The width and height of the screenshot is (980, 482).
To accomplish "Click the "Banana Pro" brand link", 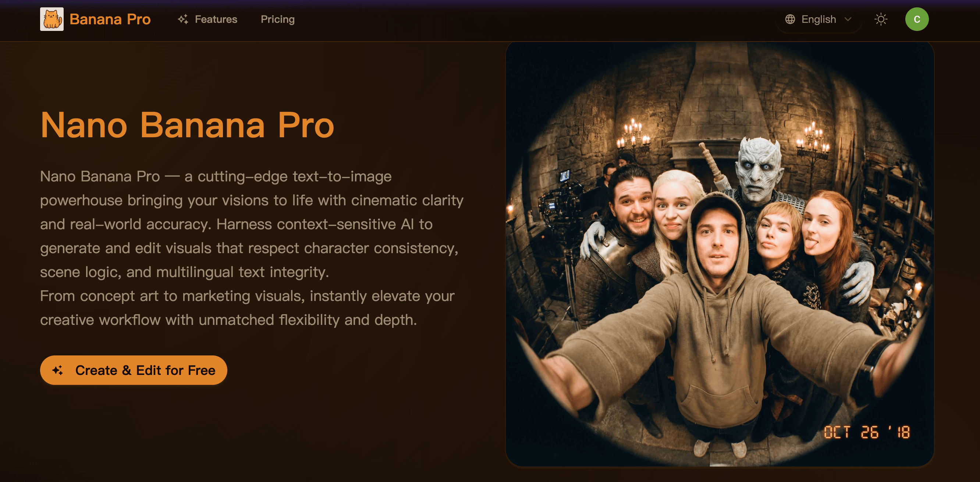I will coord(110,19).
